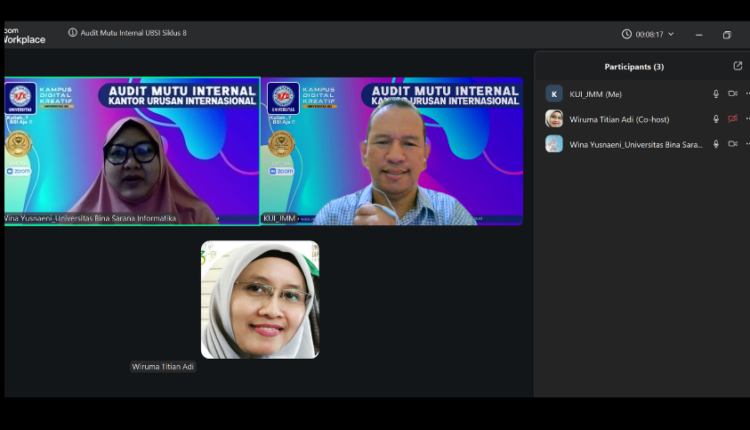
Task: Toggle microphone for Wina Yusnaeni
Action: [x=716, y=144]
